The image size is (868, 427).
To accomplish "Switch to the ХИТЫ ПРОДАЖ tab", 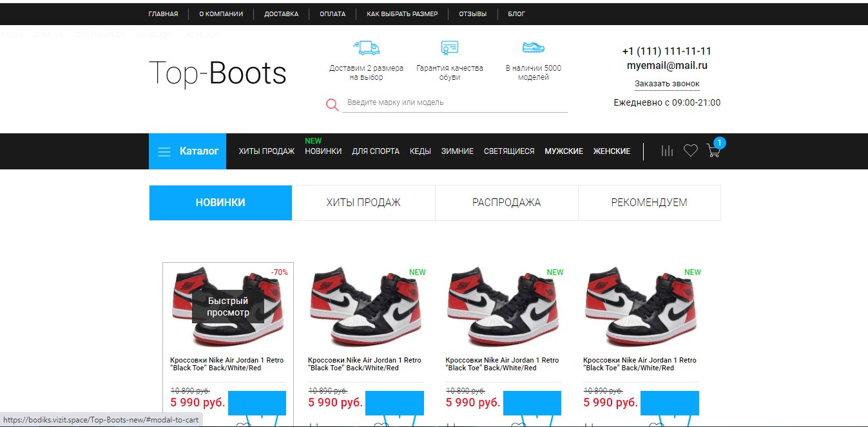I will [363, 202].
